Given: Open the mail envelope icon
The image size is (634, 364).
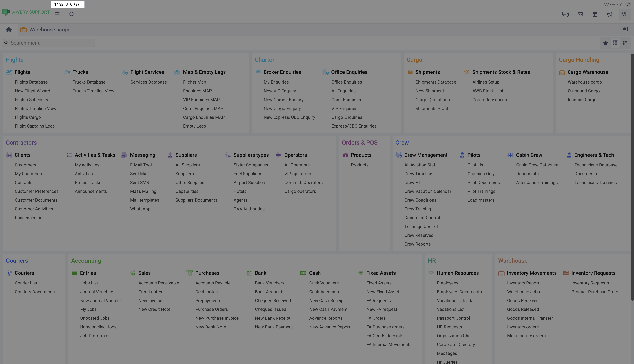Looking at the screenshot, I should point(580,14).
